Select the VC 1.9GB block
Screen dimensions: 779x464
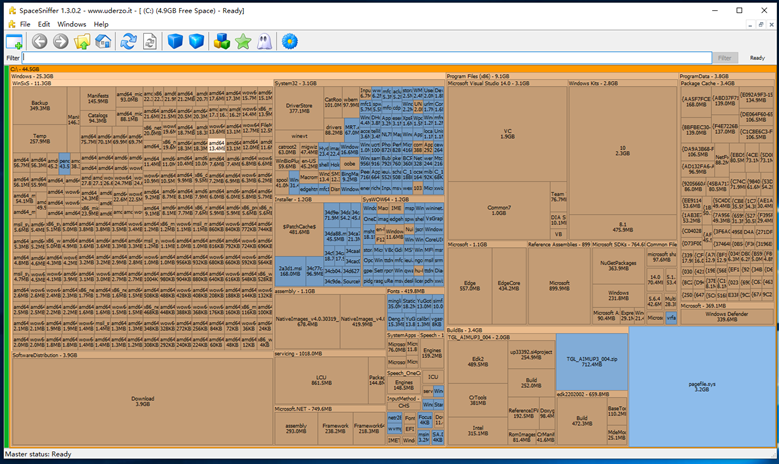point(507,134)
